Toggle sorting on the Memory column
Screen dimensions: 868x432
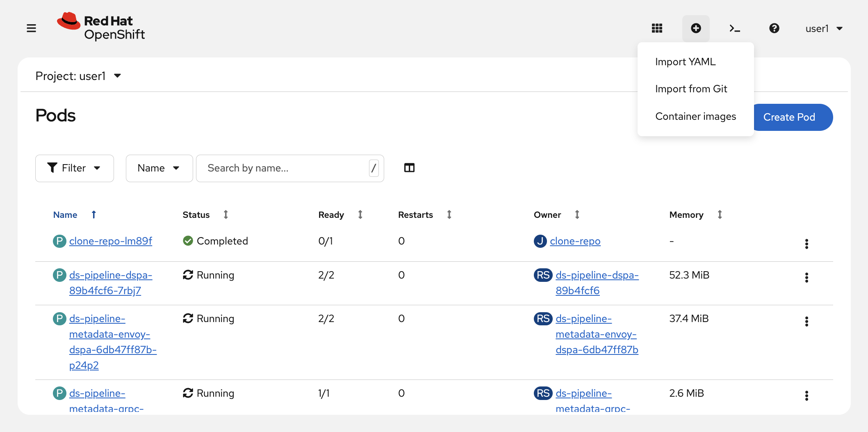[720, 214]
